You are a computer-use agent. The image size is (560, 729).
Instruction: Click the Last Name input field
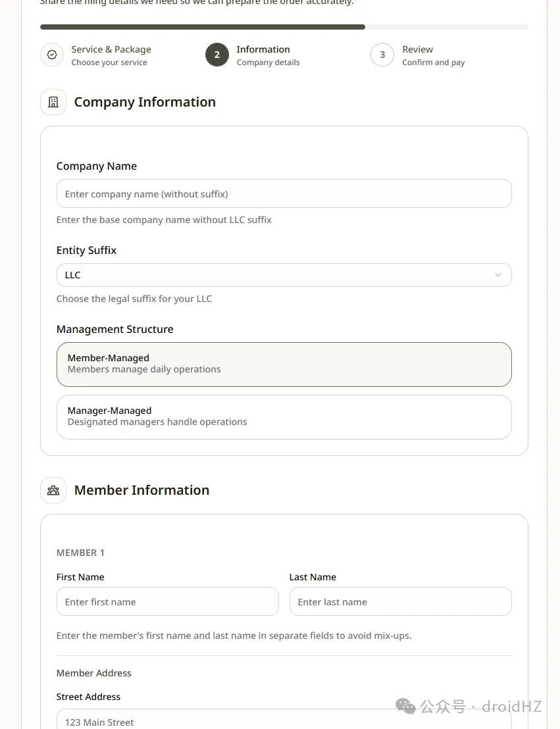tap(400, 601)
